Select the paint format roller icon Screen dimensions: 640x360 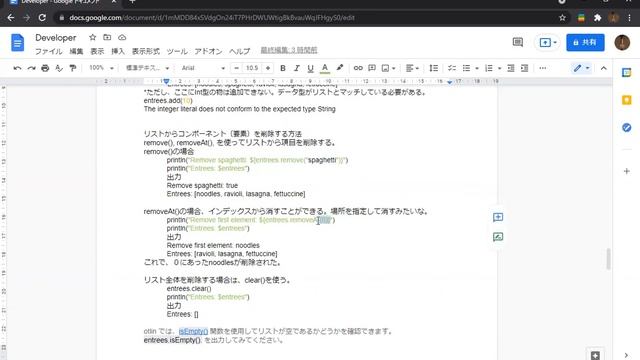[x=73, y=68]
